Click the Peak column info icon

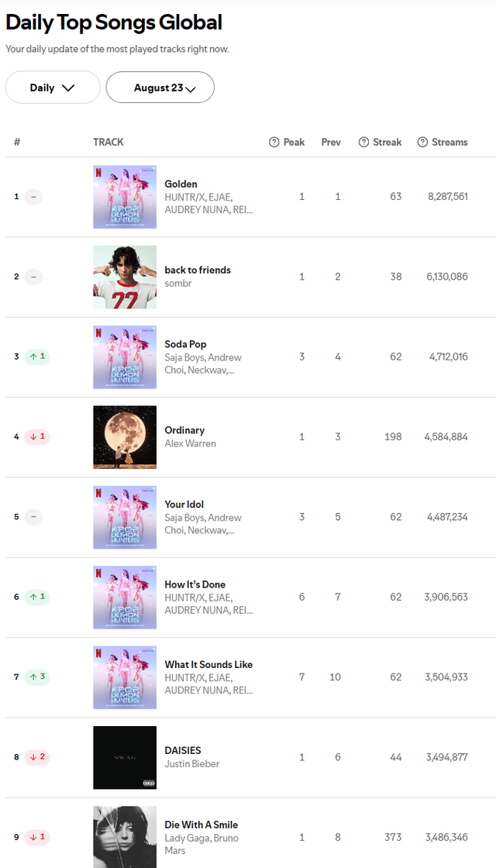274,142
